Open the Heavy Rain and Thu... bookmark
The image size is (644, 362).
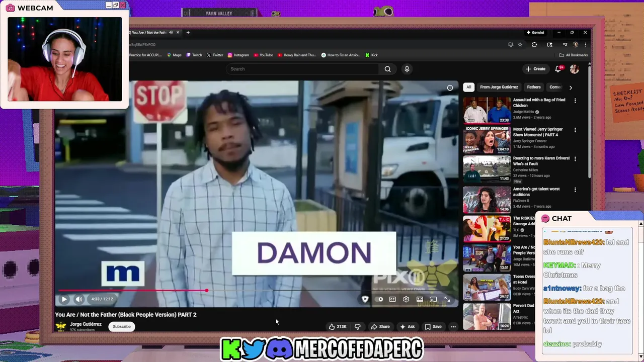(x=297, y=55)
